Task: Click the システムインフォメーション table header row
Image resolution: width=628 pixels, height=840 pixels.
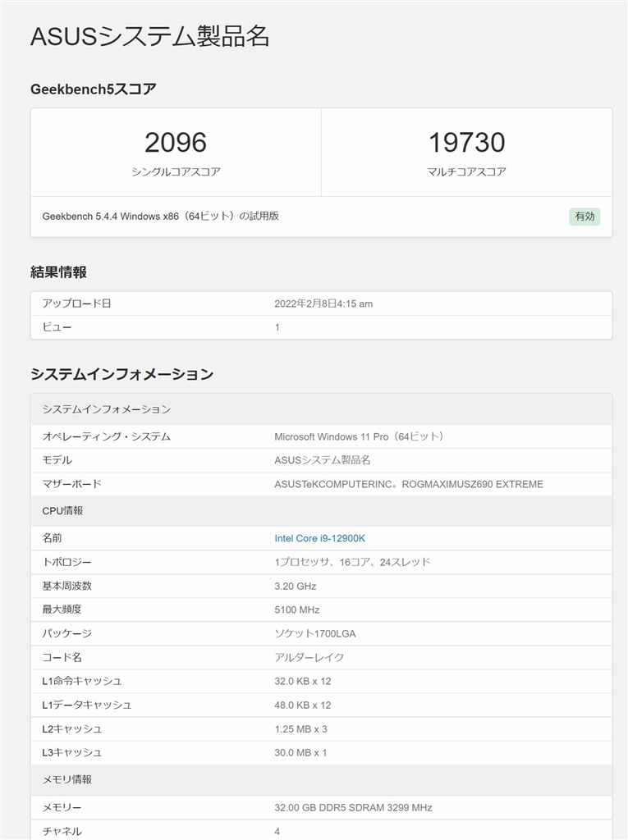Action: 321,409
